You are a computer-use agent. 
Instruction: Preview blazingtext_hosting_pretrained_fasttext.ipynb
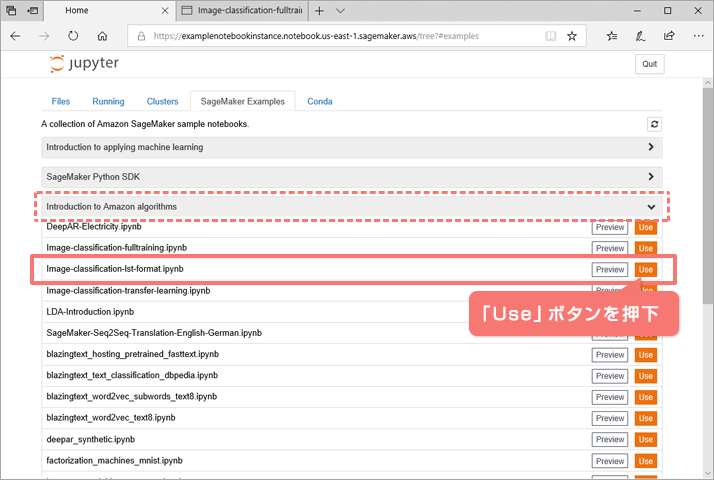[610, 355]
